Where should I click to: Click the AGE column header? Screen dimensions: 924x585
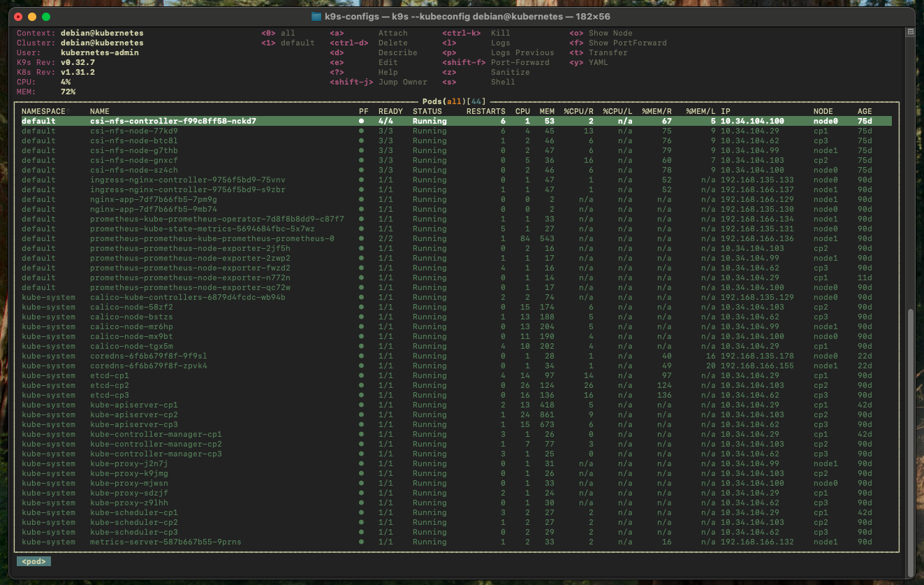pyautogui.click(x=865, y=111)
